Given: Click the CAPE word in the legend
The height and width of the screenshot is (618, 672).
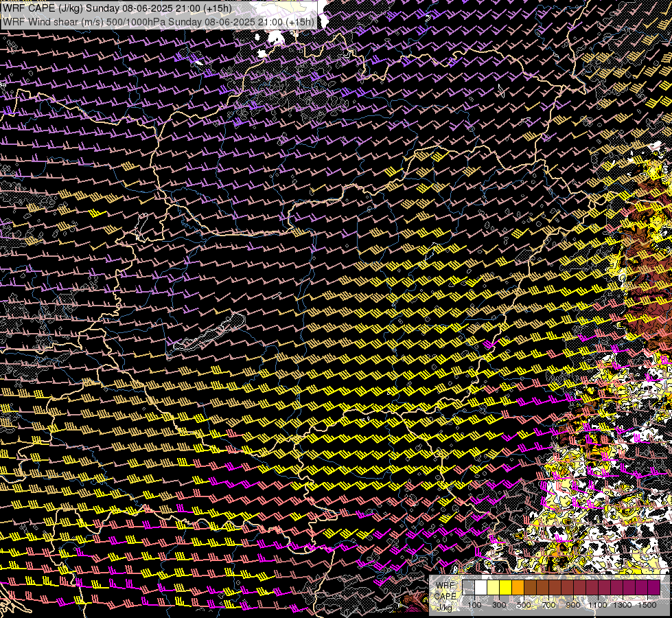Looking at the screenshot, I should pyautogui.click(x=445, y=597).
